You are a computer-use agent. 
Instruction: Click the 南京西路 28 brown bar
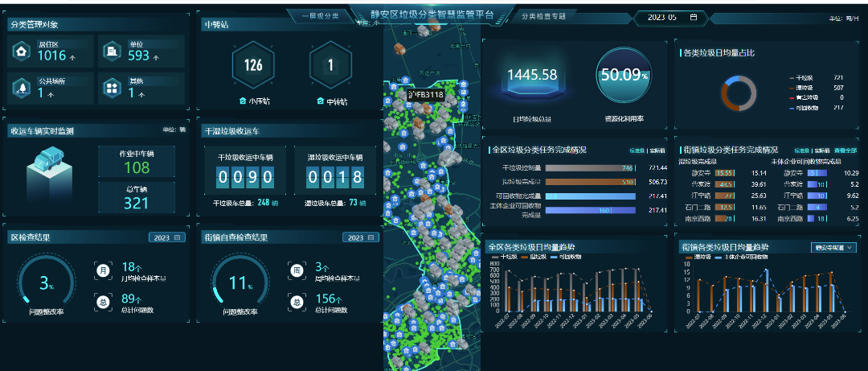(725, 219)
